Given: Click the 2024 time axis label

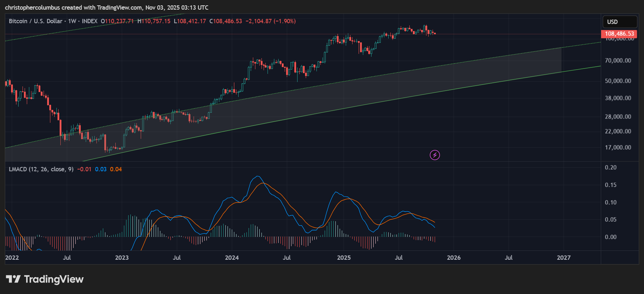Looking at the screenshot, I should [x=232, y=258].
